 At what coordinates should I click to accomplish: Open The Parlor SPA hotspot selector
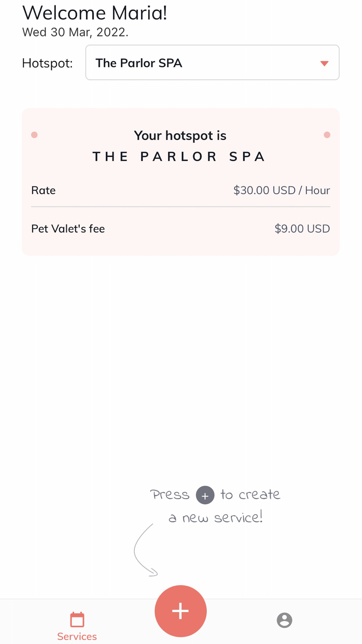pos(212,62)
